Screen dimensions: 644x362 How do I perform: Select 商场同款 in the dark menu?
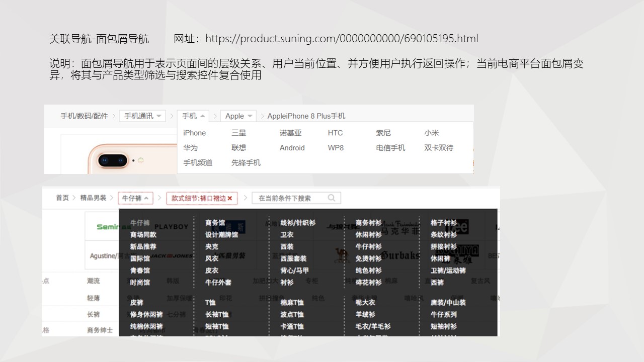[143, 235]
